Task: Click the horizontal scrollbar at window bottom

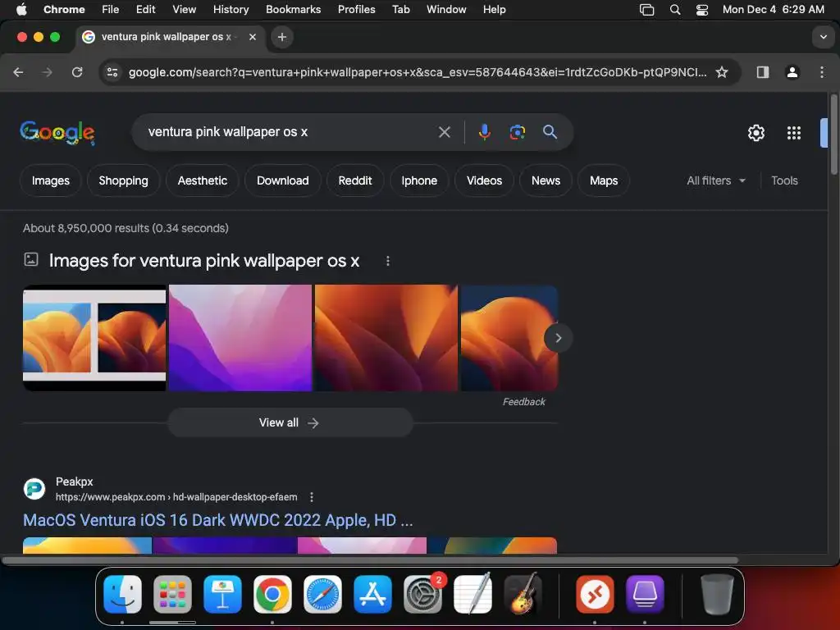Action: tap(370, 561)
